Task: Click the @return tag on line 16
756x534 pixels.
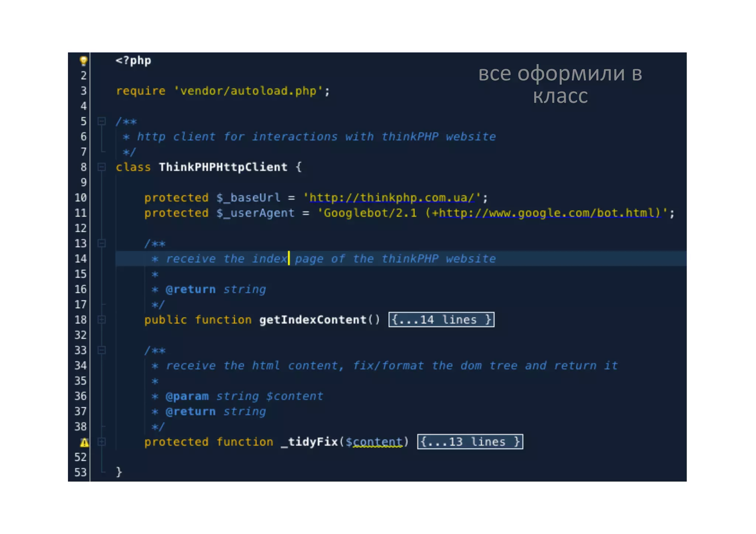Action: (x=190, y=289)
